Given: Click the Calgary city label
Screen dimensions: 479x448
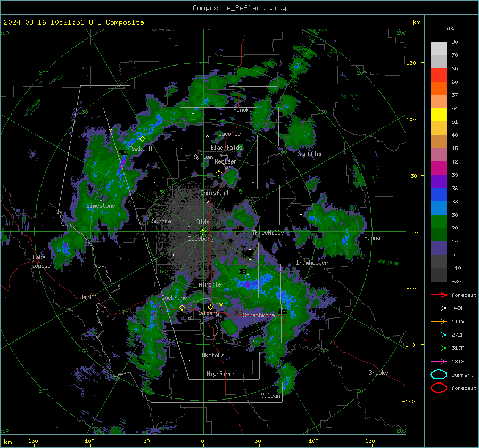Looking at the screenshot, I should pos(208,313).
